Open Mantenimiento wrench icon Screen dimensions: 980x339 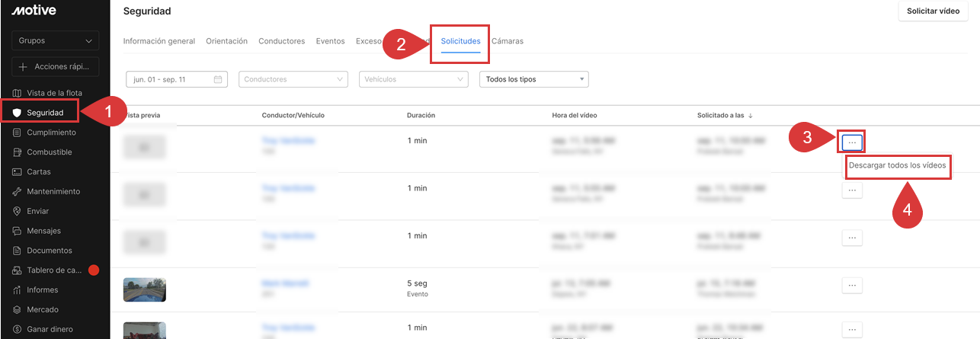[x=18, y=192]
